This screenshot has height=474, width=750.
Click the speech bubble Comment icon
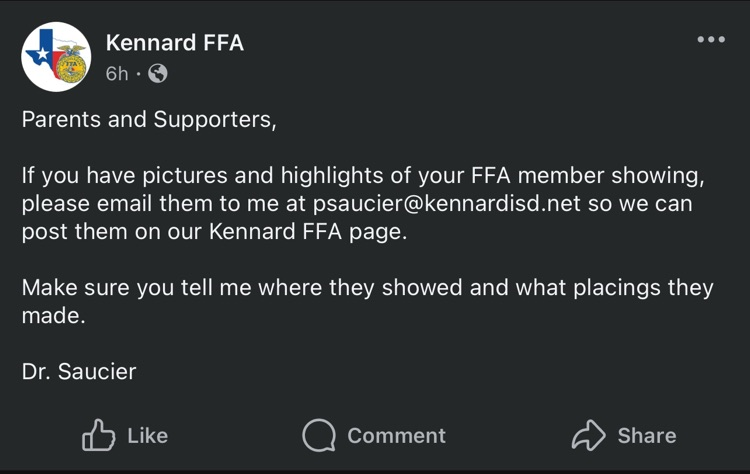click(x=319, y=435)
